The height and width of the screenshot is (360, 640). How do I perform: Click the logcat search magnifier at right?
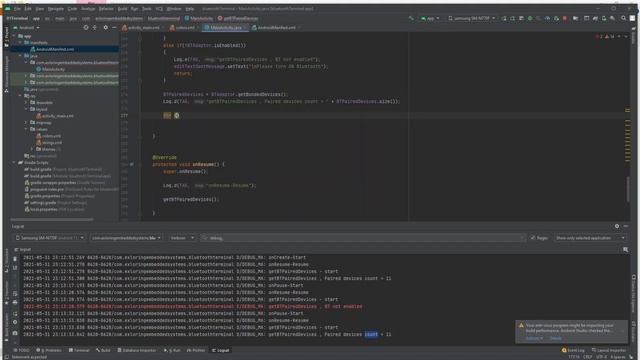pyautogui.click(x=625, y=249)
